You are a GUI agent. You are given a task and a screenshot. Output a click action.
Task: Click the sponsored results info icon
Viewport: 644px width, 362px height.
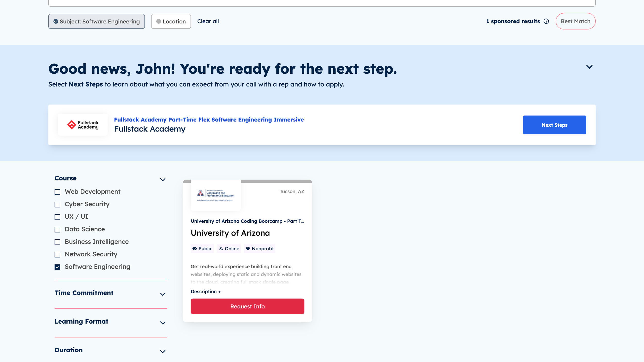pyautogui.click(x=546, y=21)
